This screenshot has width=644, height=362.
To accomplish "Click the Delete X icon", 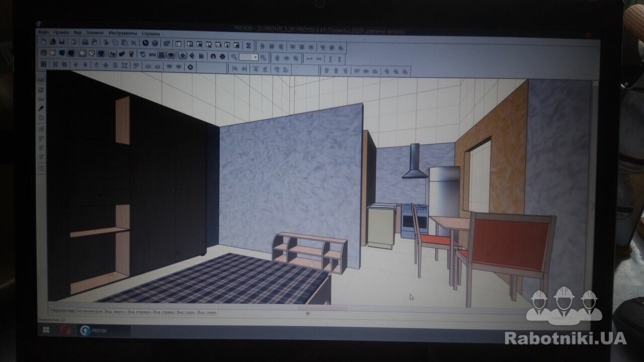I will click(x=133, y=42).
